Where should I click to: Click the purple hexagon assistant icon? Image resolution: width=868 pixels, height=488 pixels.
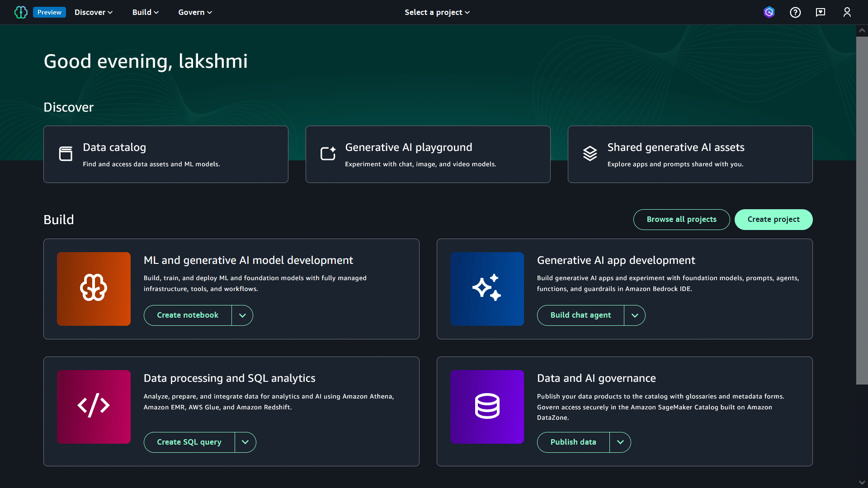point(769,12)
